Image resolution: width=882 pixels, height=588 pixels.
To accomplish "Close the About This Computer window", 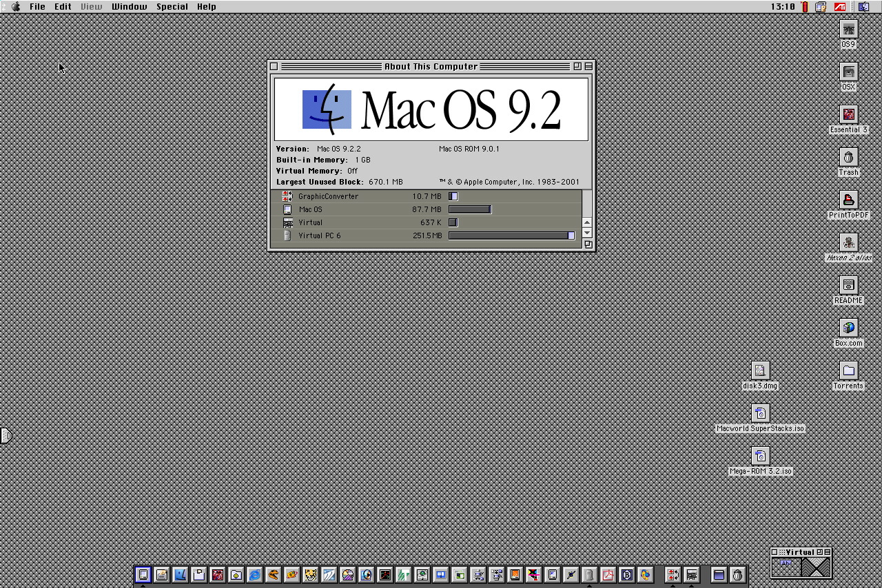I will point(274,67).
